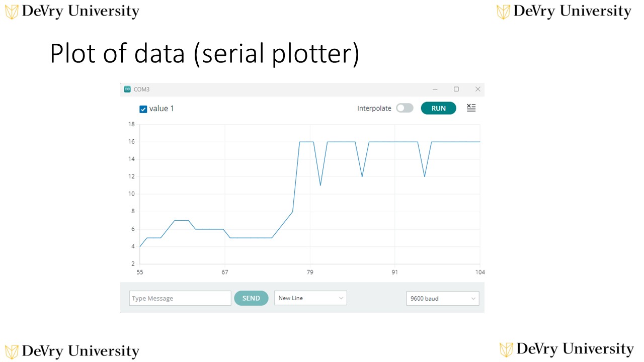The width and height of the screenshot is (644, 362).
Task: Open the New Line ending dropdown
Action: (310, 298)
